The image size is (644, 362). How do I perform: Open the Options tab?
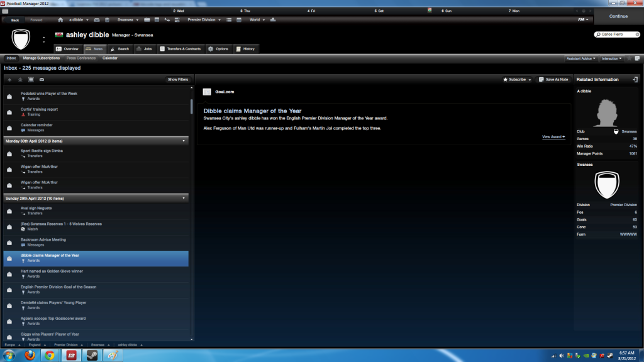[x=218, y=49]
